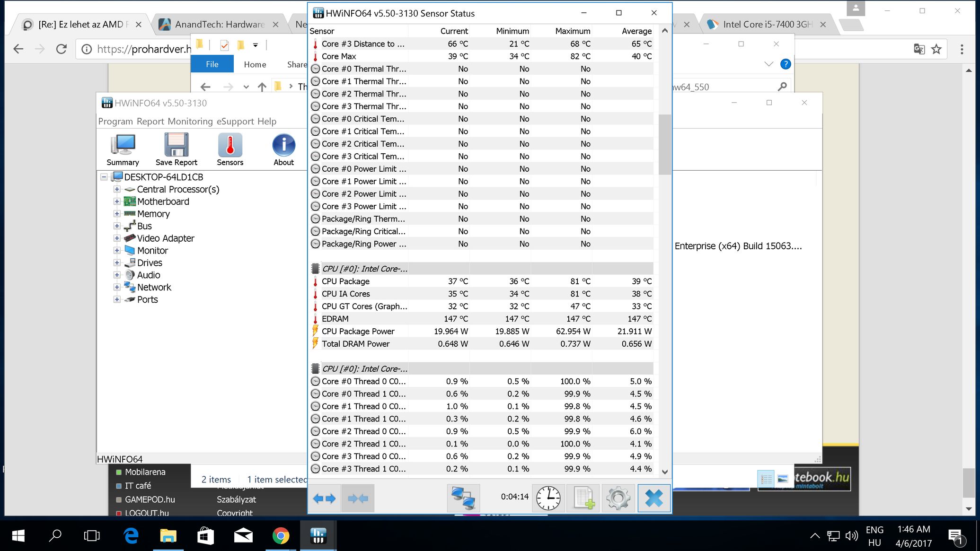The height and width of the screenshot is (551, 980).
Task: Open the Sensors thermometer tool
Action: point(230,149)
